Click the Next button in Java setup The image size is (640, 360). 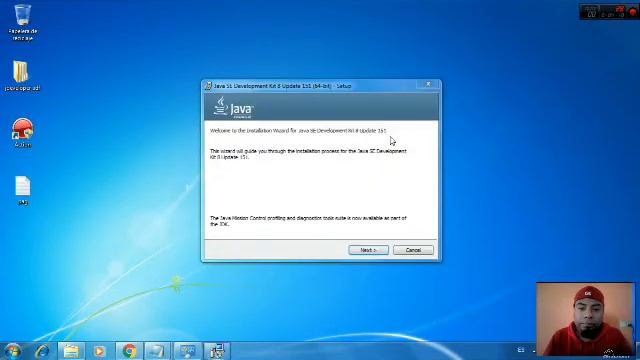coord(368,250)
